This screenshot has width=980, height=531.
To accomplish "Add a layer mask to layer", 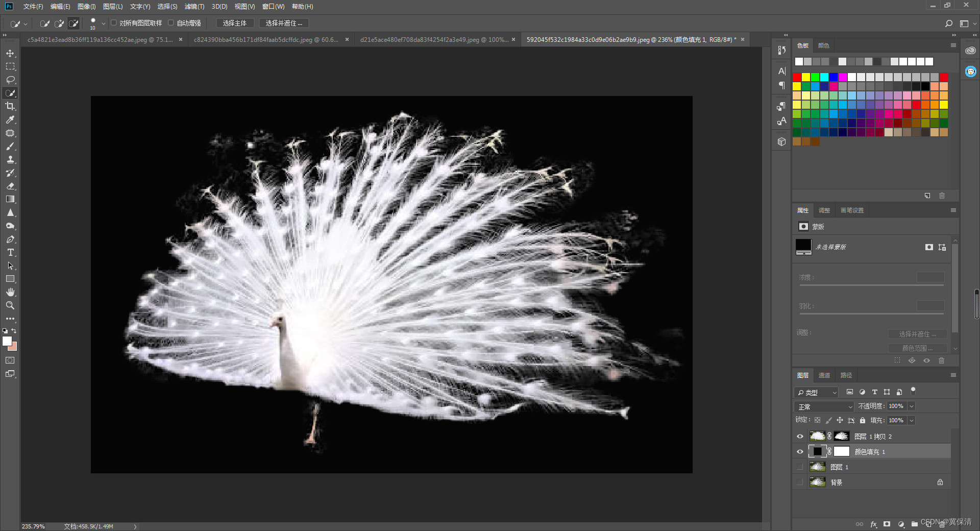I will 887,524.
